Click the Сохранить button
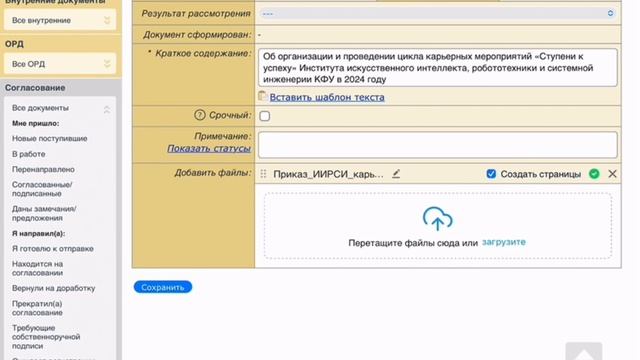 coord(163,287)
